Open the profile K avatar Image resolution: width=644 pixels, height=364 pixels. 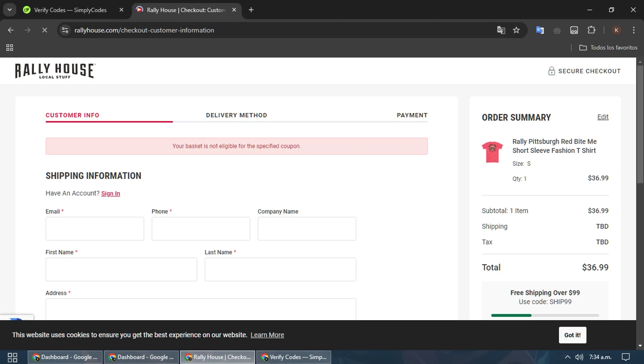pos(616,30)
